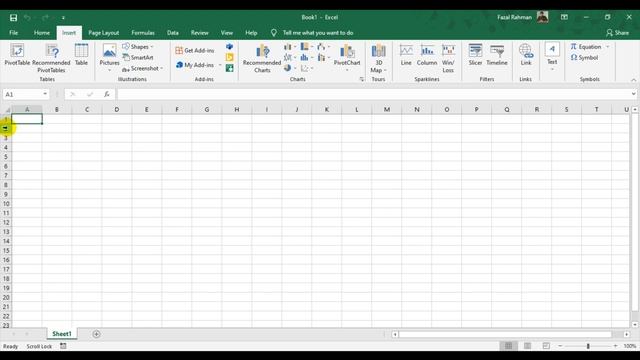
Task: Select row 10 header
Action: 6,204
